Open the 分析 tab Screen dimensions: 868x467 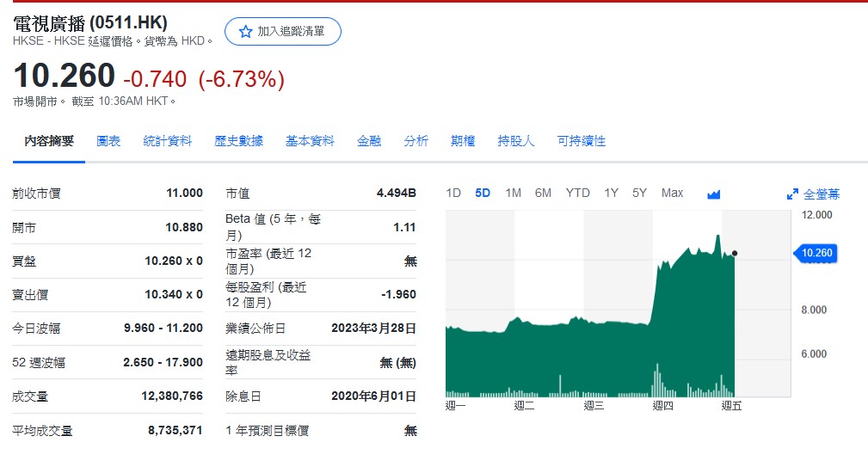pos(416,141)
